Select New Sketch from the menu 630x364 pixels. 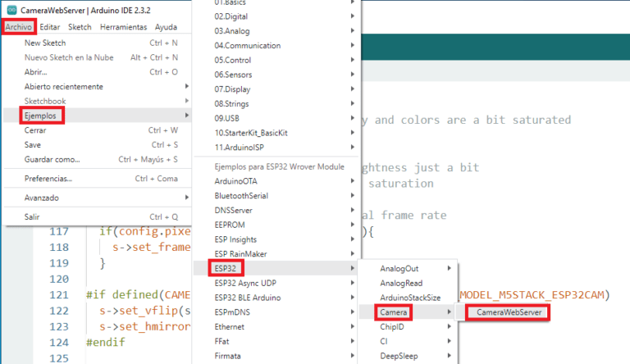pos(44,43)
